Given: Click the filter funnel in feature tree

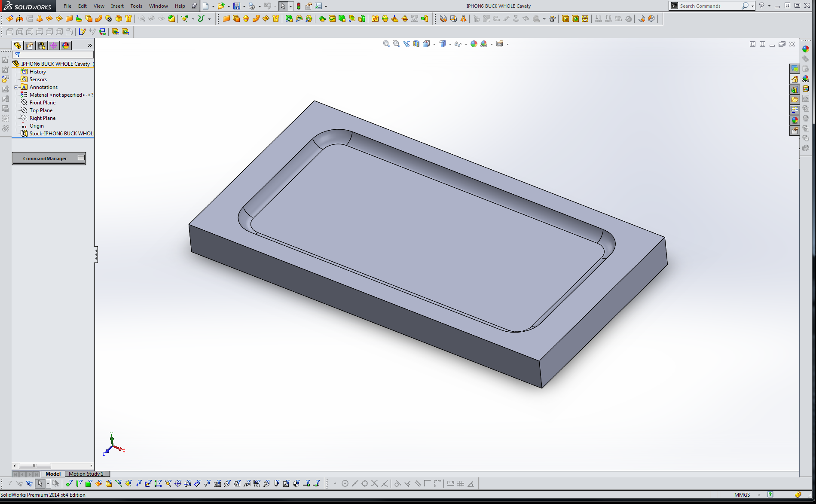Looking at the screenshot, I should pyautogui.click(x=18, y=55).
